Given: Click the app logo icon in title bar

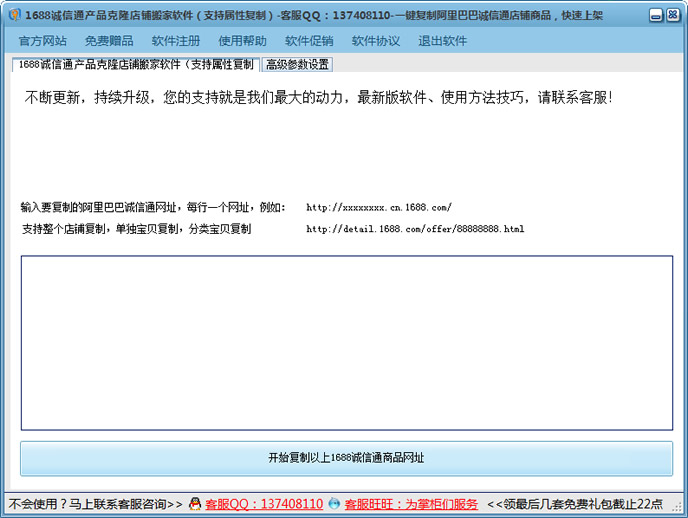Looking at the screenshot, I should 14,14.
